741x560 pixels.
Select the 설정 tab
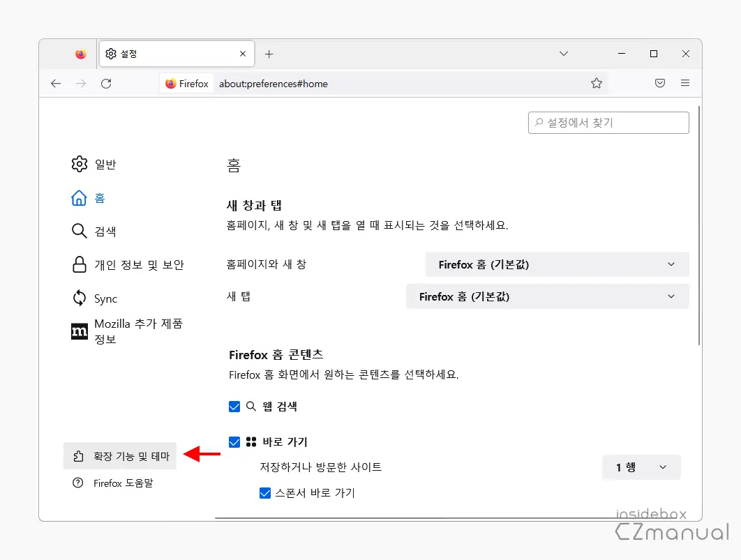pos(177,54)
